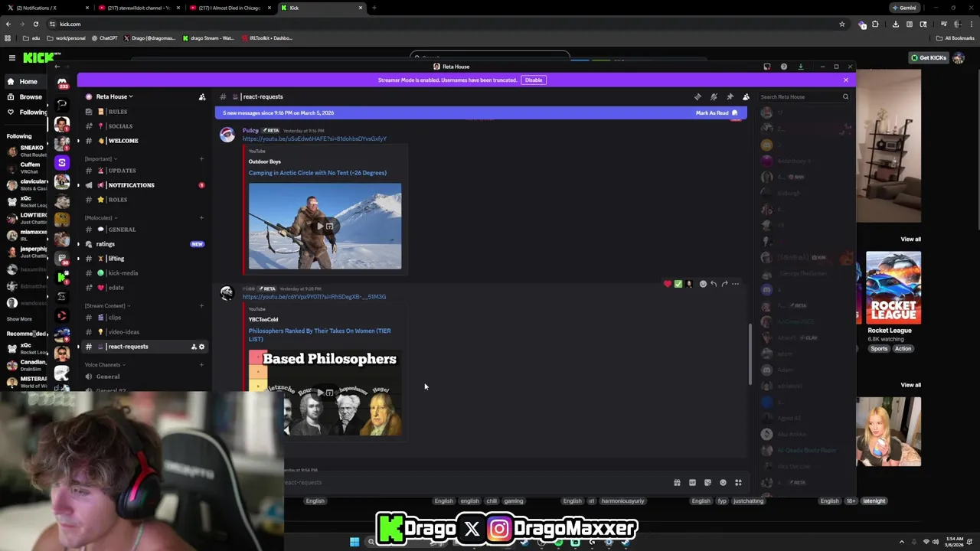980x551 pixels.
Task: Open the lifting channel
Action: [145, 259]
